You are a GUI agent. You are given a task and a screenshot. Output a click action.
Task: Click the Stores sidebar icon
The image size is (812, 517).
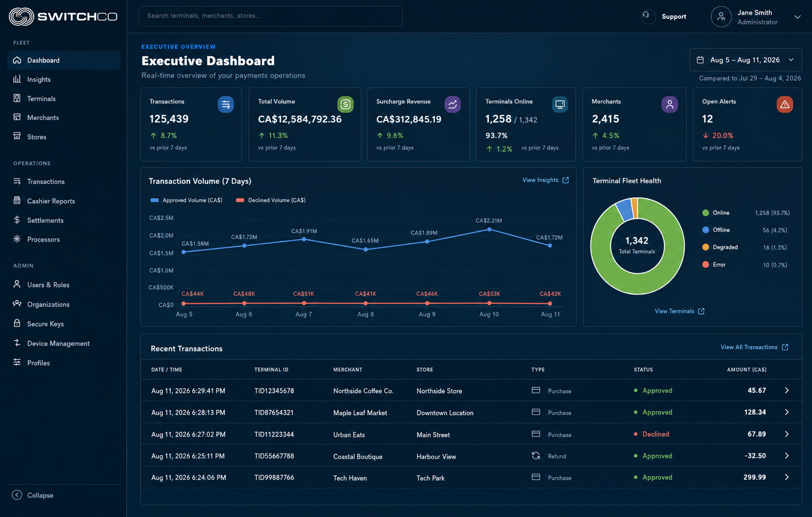(17, 136)
